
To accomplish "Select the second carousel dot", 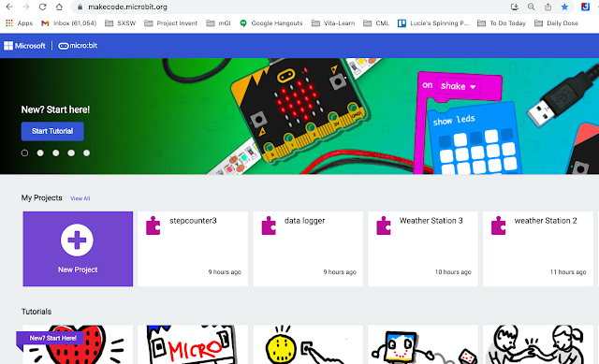I will coord(40,153).
